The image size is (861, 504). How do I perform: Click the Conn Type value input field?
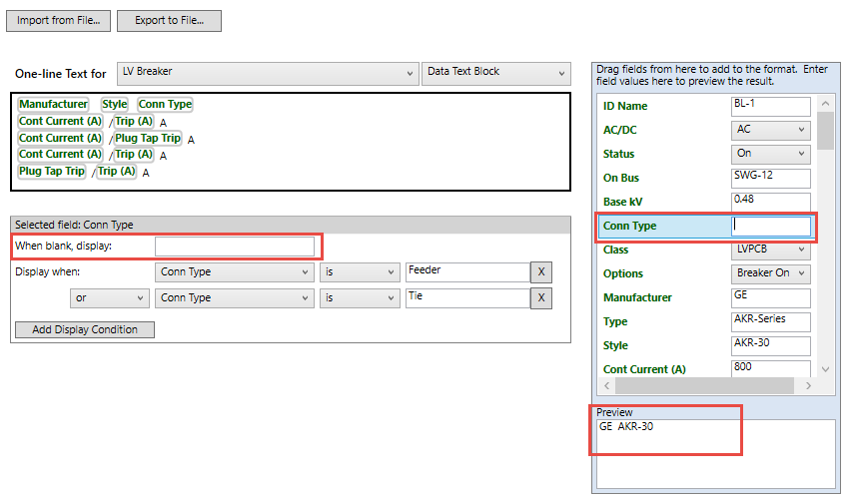click(770, 226)
